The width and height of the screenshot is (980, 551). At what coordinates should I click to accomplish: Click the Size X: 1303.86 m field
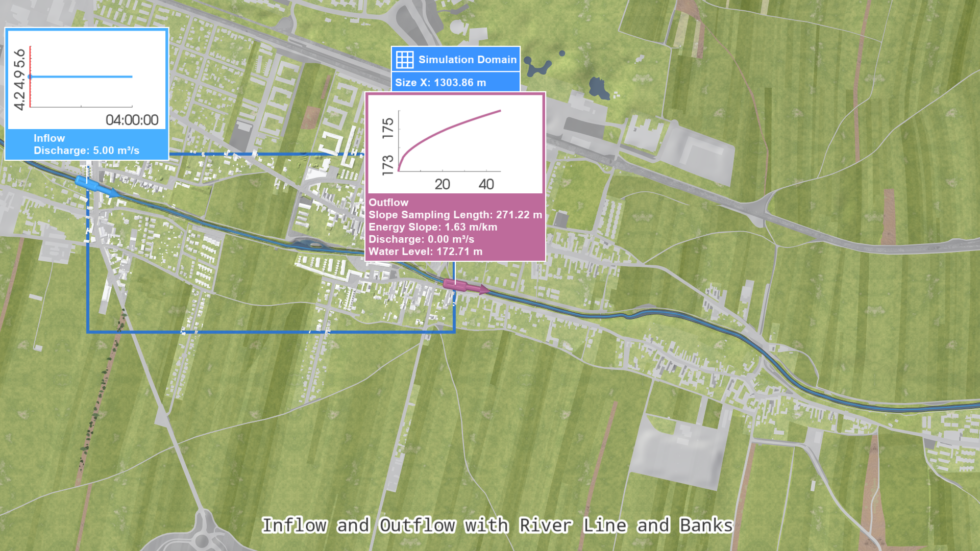click(440, 83)
